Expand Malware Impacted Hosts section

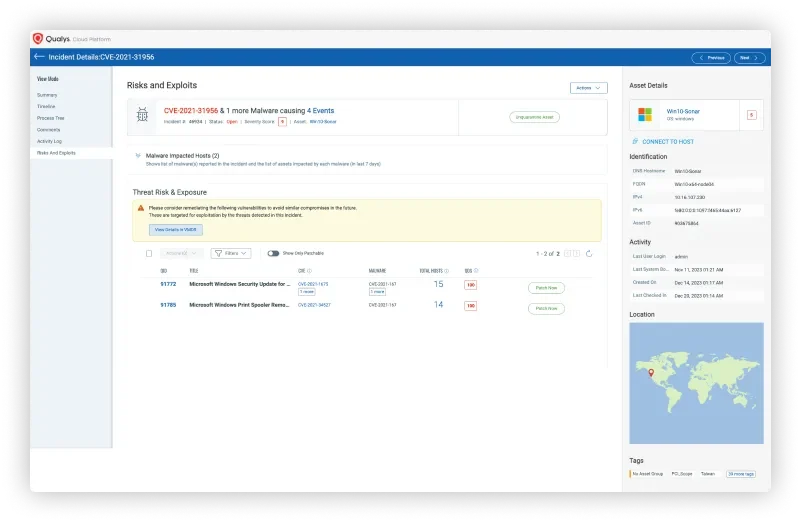point(138,156)
